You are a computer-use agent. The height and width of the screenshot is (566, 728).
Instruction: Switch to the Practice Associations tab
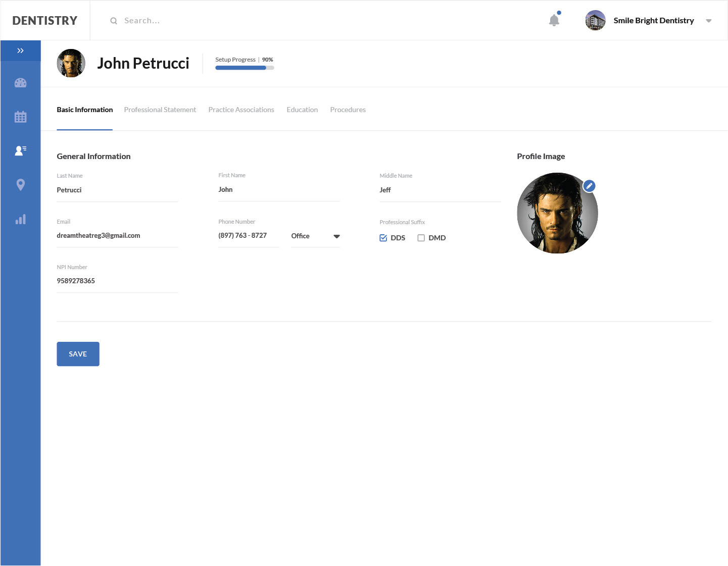click(x=241, y=110)
